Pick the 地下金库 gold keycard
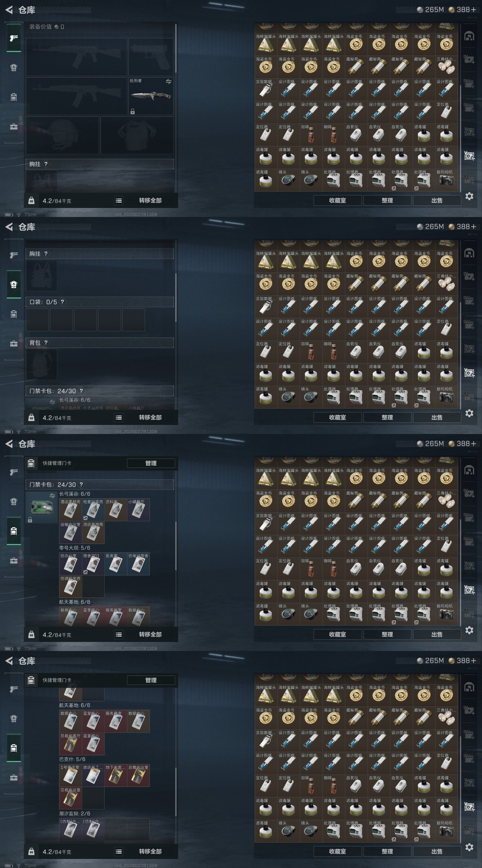 pos(116,775)
